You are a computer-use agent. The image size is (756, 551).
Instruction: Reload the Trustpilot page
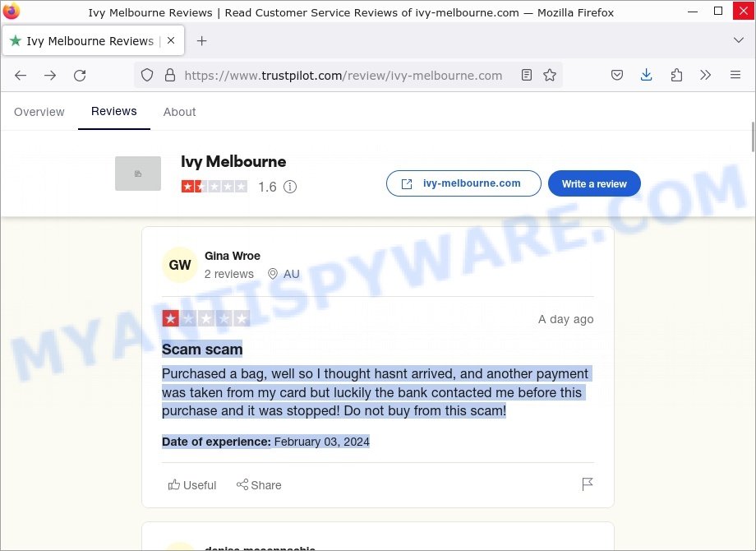[x=80, y=76]
